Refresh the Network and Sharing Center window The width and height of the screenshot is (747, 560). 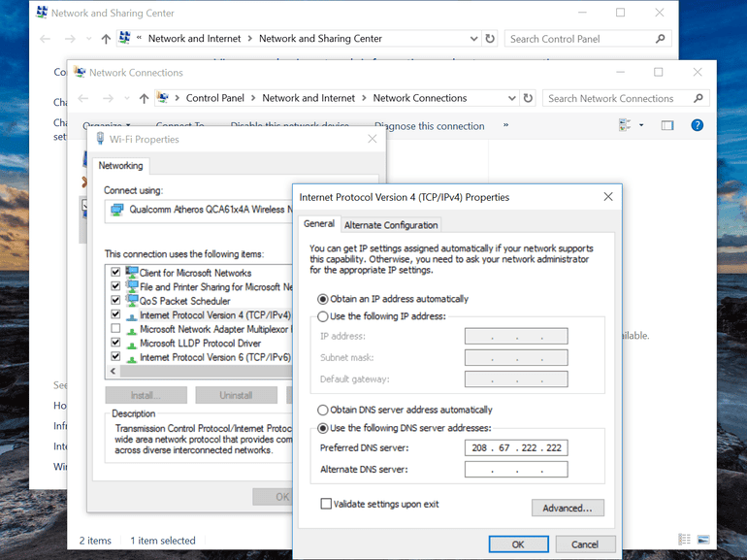(x=490, y=39)
